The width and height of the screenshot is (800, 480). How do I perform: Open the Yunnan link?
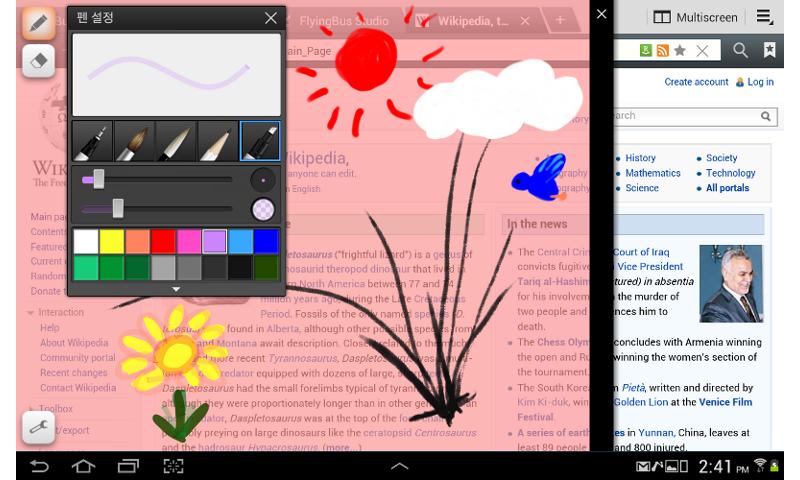point(655,433)
